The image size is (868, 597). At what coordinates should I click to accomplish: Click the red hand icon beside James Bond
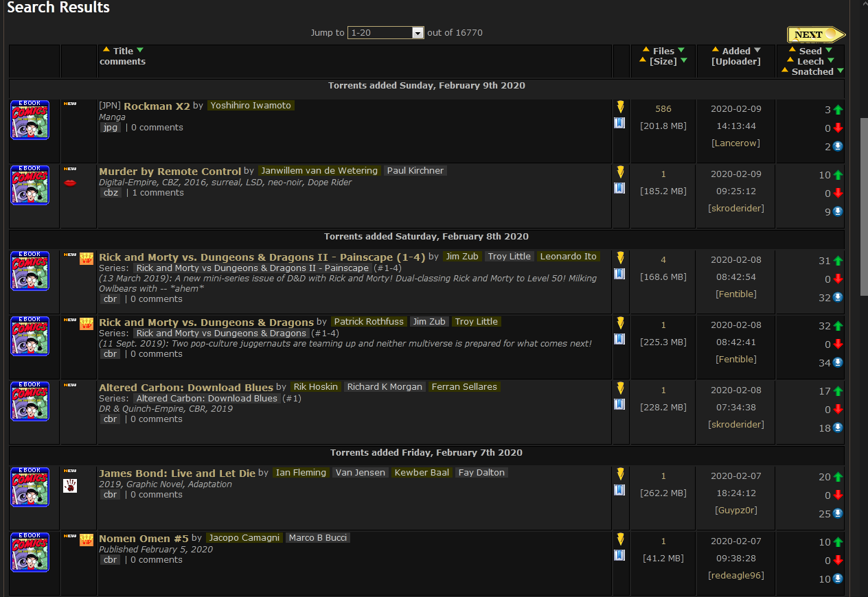point(70,486)
